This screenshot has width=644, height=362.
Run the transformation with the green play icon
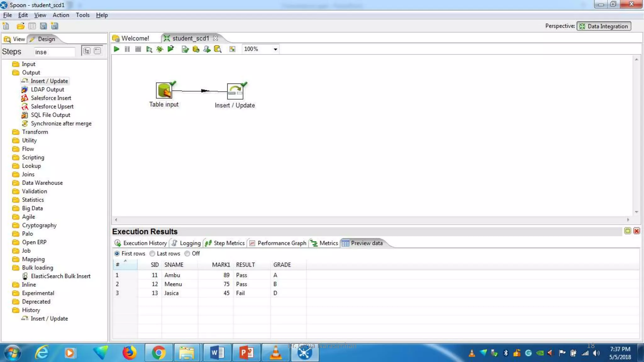click(116, 49)
